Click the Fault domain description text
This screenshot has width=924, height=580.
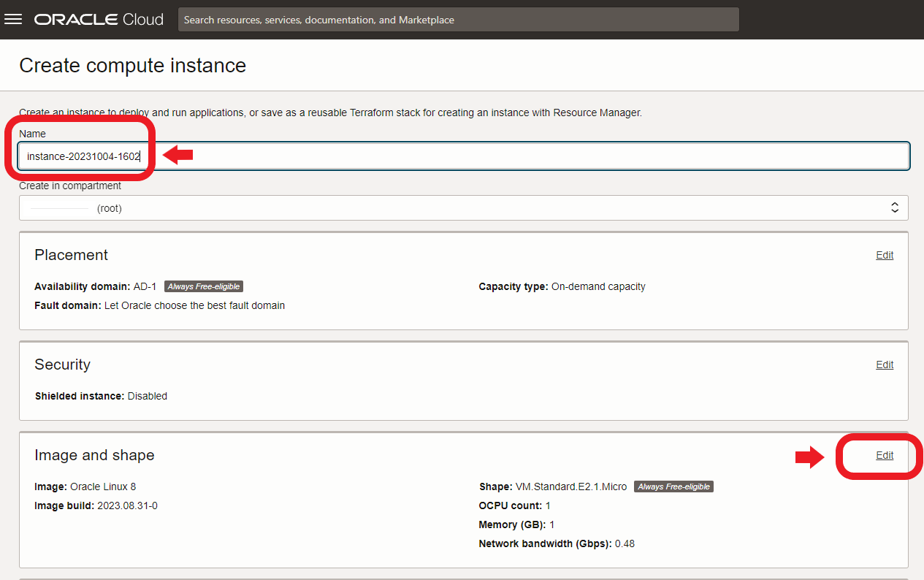click(x=194, y=305)
